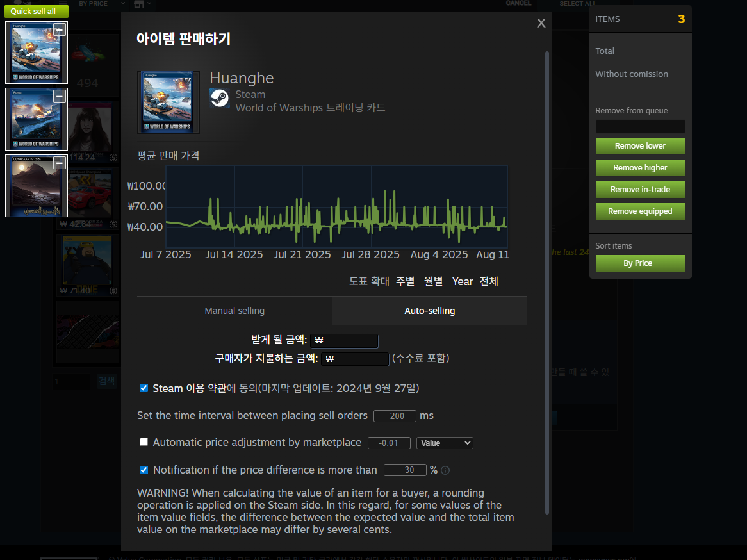Select the Huanghe queue thumbnail
The height and width of the screenshot is (560, 747).
click(37, 53)
